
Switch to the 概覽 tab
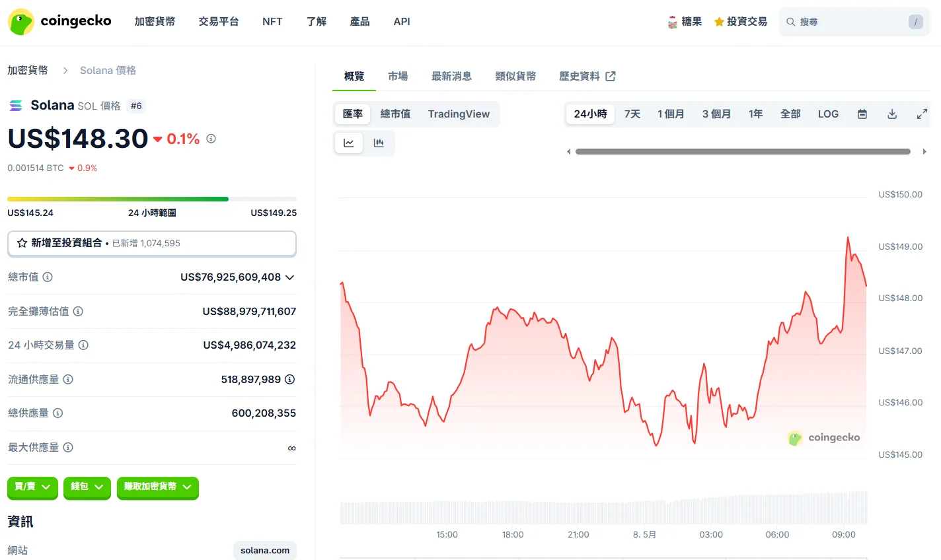click(x=354, y=76)
